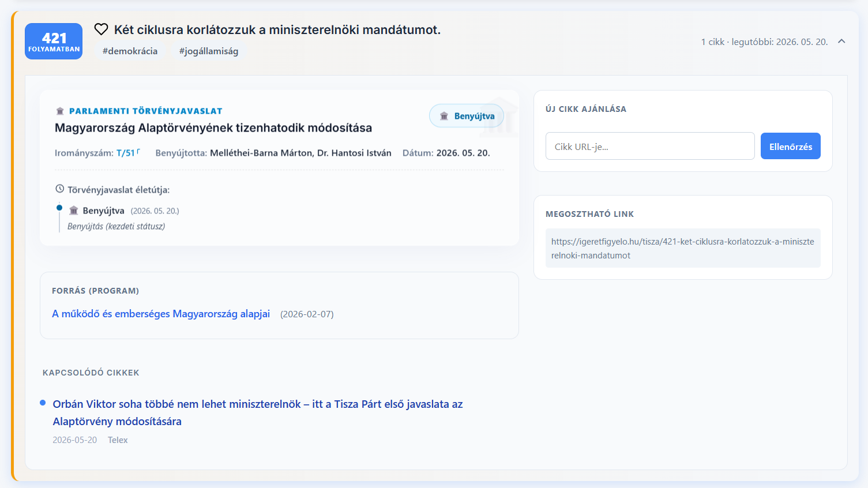This screenshot has height=488, width=868.
Task: Click the Megosztható link heading
Action: (x=589, y=214)
